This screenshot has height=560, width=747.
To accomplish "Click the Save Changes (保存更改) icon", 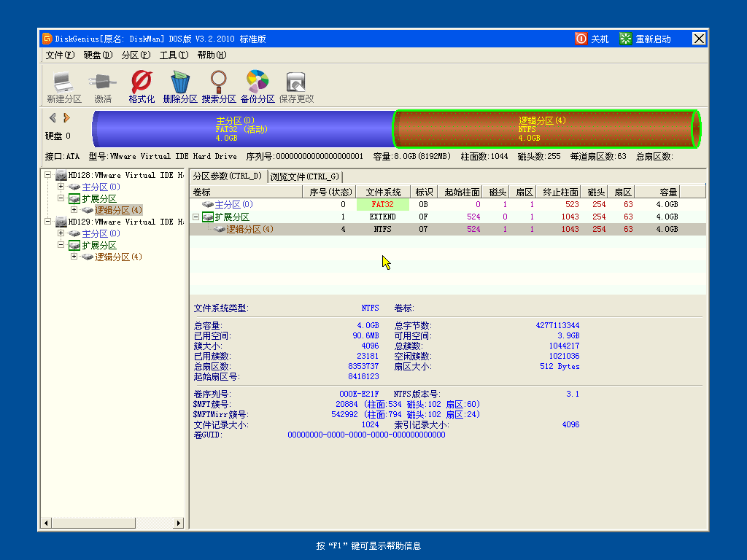I will click(x=296, y=86).
